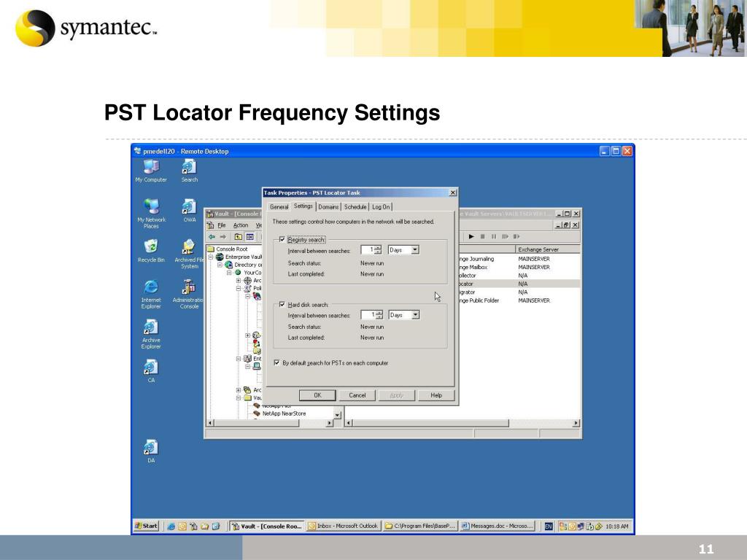
Task: Collapse the Enterprise Vault tree node
Action: (211, 257)
